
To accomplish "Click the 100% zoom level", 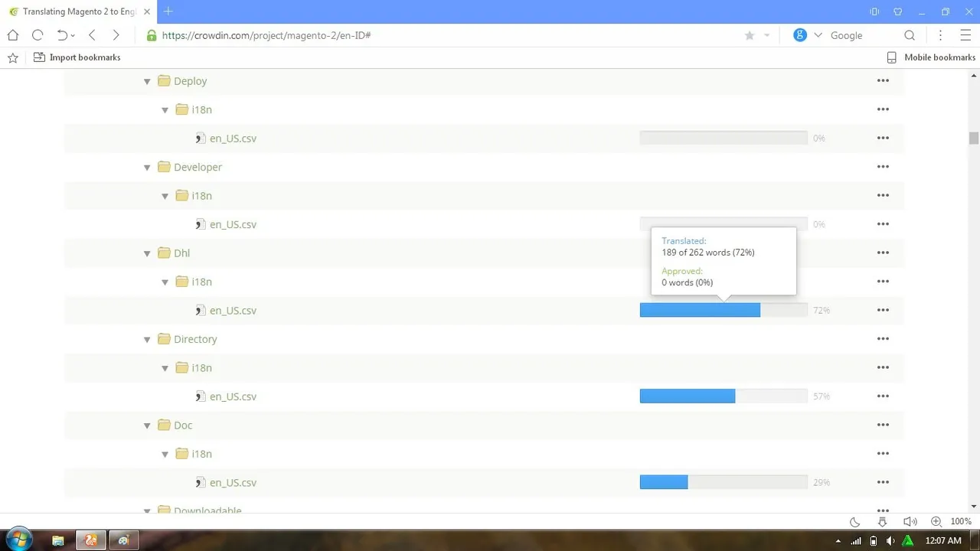I will coord(961,522).
